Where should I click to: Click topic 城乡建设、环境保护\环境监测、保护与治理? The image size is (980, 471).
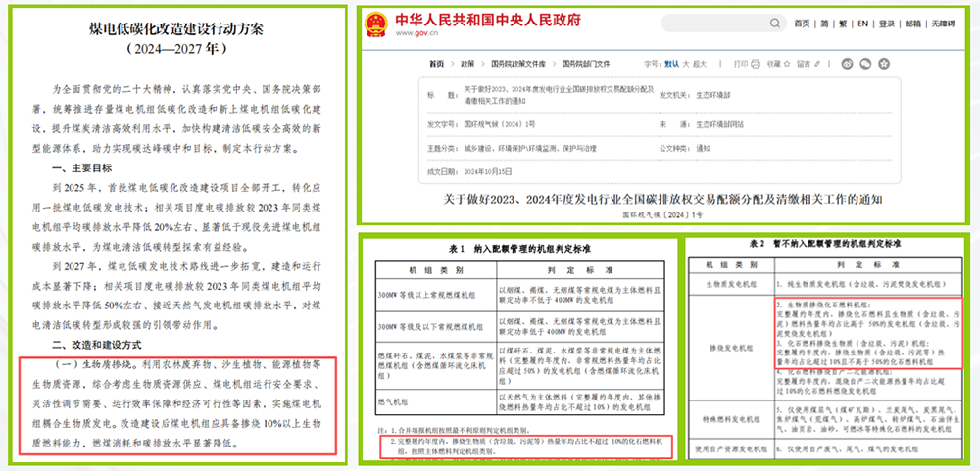click(x=530, y=149)
